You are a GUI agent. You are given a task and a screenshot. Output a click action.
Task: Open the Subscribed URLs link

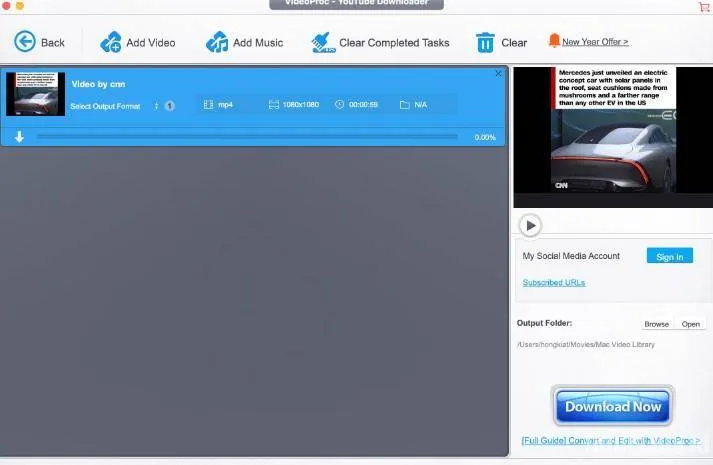(553, 283)
